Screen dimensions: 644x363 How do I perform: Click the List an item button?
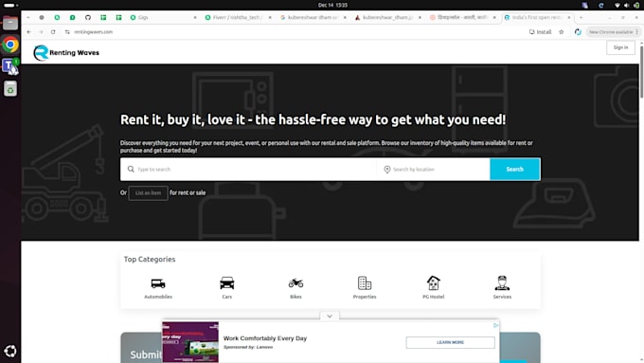[148, 192]
